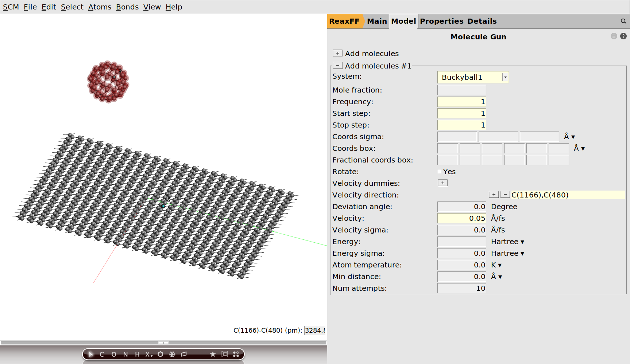630x364 pixels.
Task: Change the Atom temperature K unit dropdown
Action: click(x=496, y=265)
